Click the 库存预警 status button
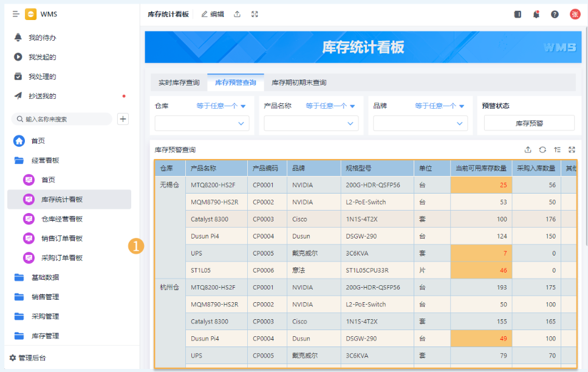588x372 pixels. [x=529, y=123]
